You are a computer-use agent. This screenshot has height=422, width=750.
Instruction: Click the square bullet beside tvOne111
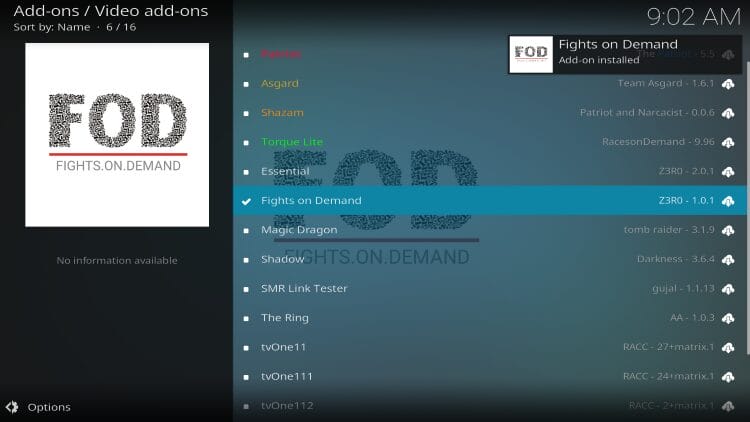(246, 377)
